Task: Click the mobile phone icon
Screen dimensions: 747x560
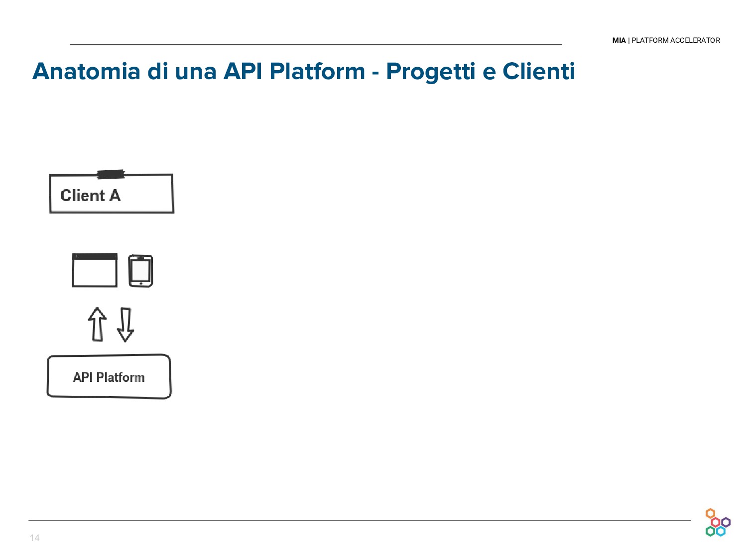Action: pos(140,271)
